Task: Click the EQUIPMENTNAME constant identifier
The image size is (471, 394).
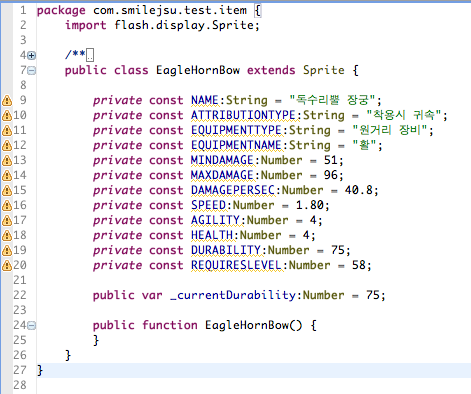Action: click(x=236, y=145)
